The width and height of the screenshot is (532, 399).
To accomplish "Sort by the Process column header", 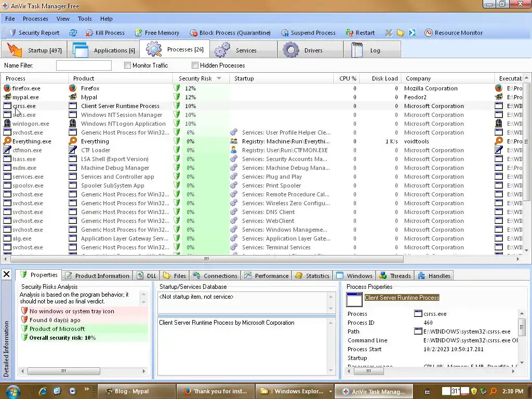I will click(x=35, y=78).
